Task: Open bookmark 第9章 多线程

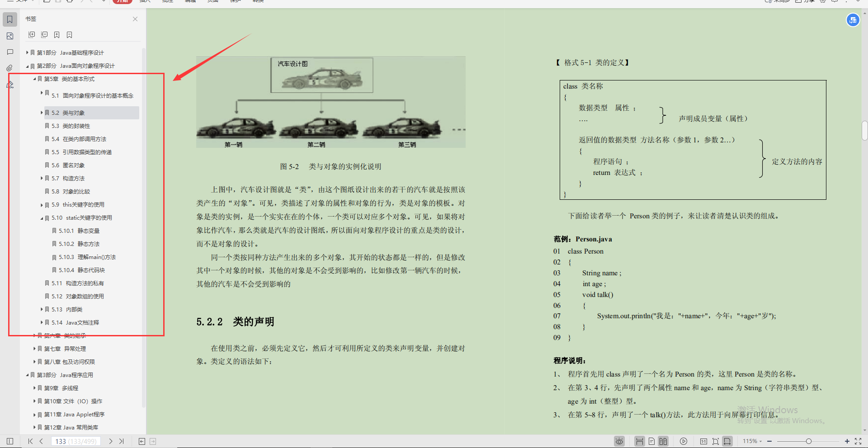Action: tap(61, 388)
